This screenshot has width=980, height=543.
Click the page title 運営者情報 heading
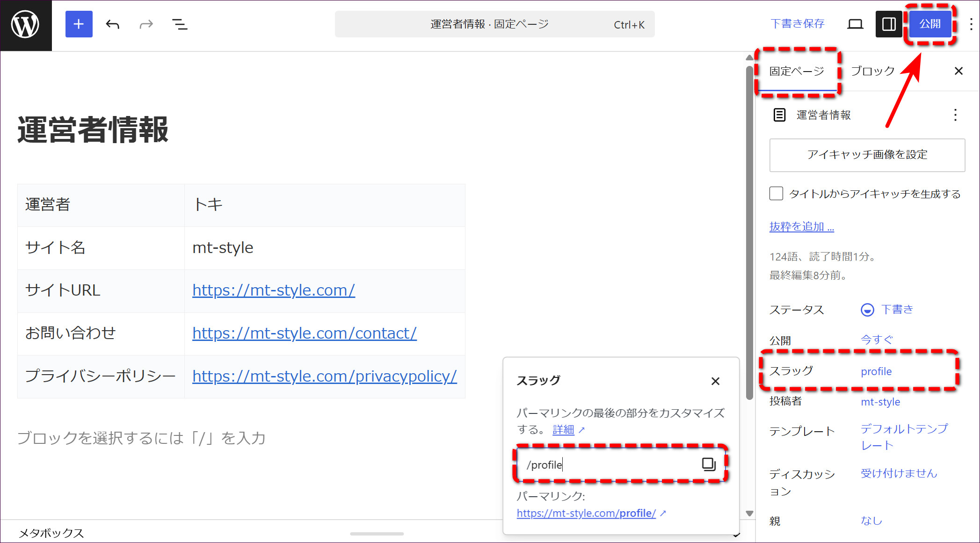(93, 130)
